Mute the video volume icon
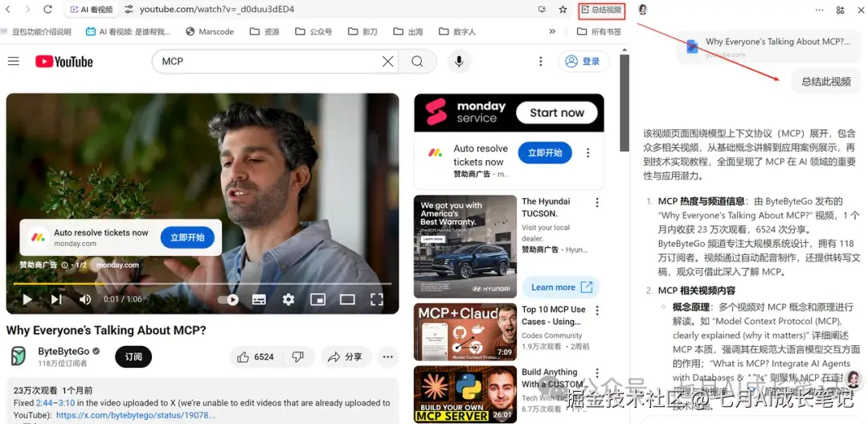This screenshot has height=424, width=868. (84, 300)
